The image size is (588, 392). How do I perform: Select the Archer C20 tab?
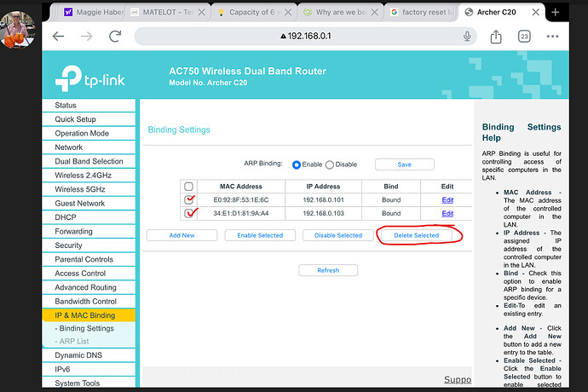(496, 12)
